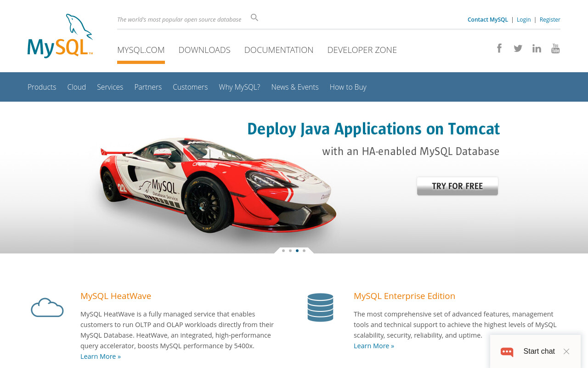Open the MySQL LinkedIn icon

pos(537,48)
